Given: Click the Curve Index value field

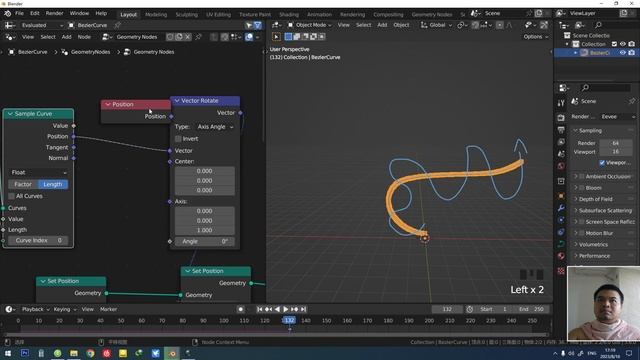Looking at the screenshot, I should click(x=38, y=240).
